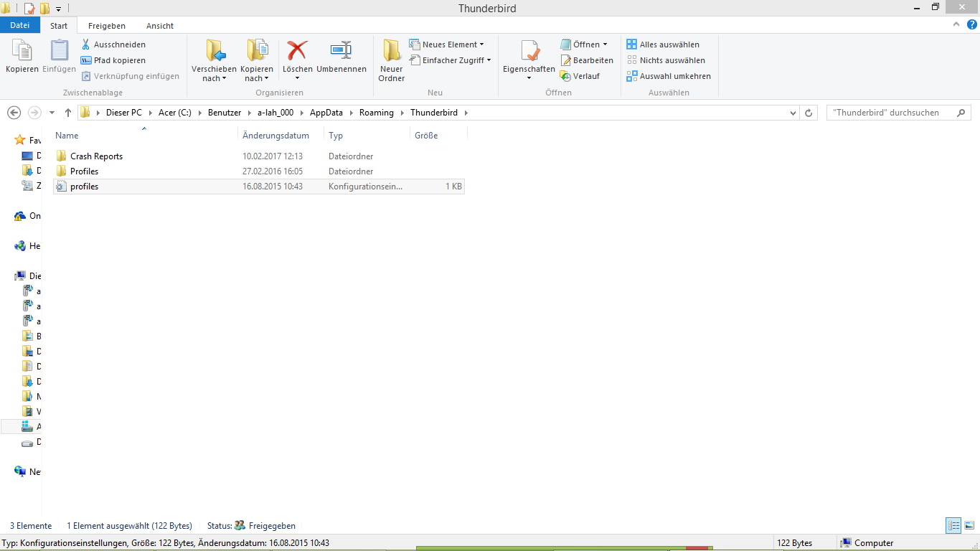The width and height of the screenshot is (980, 551).
Task: Open the Datei tab
Action: (20, 25)
